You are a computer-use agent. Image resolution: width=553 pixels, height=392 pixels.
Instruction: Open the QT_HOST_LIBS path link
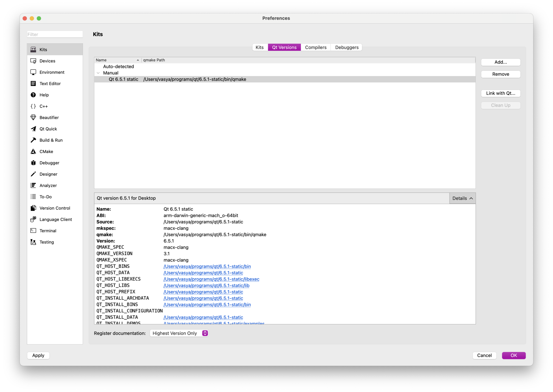[206, 286]
